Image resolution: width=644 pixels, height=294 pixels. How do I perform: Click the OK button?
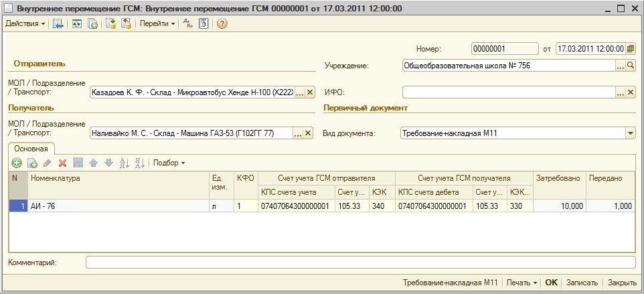[x=551, y=283]
